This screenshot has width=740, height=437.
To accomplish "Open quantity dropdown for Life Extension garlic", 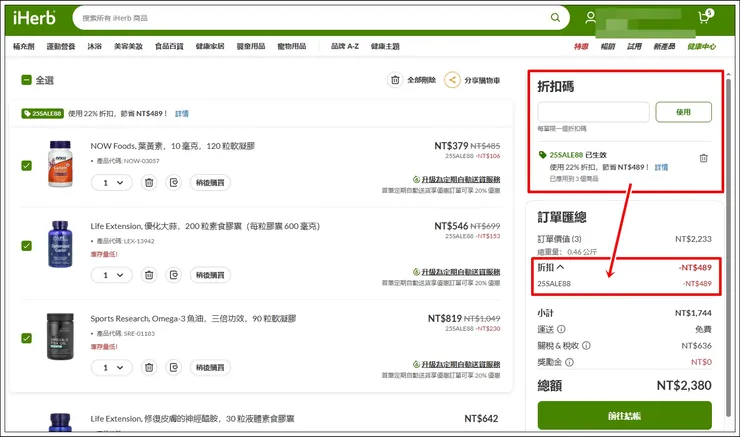I will tap(112, 275).
